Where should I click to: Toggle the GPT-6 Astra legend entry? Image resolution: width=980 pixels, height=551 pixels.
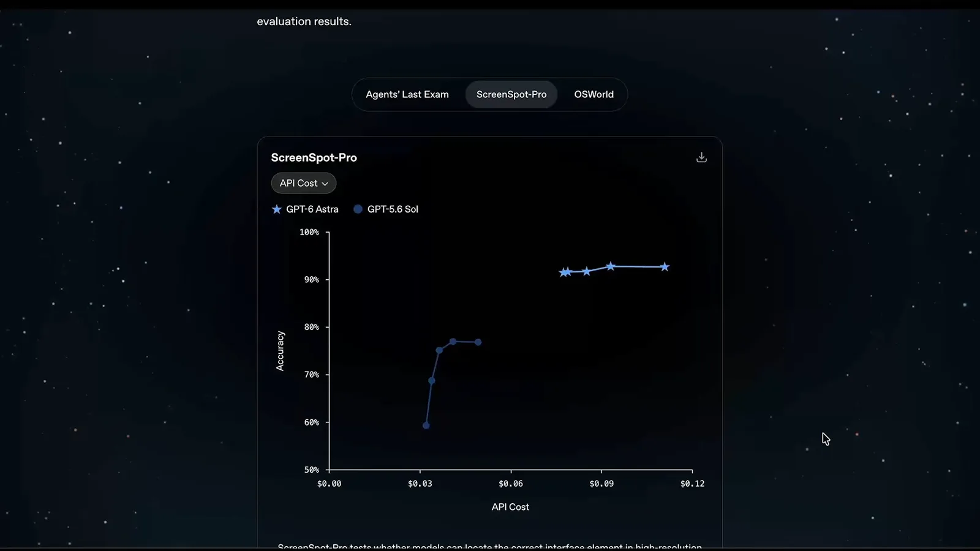305,209
